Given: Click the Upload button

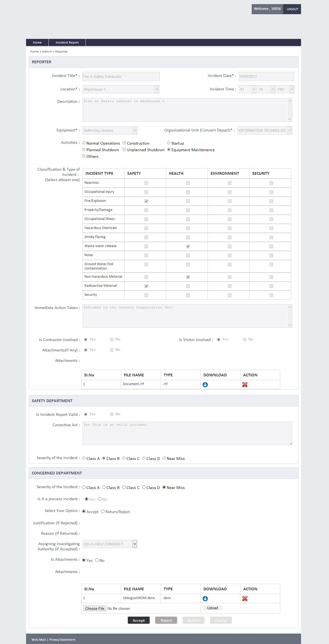Looking at the screenshot, I should [x=212, y=608].
